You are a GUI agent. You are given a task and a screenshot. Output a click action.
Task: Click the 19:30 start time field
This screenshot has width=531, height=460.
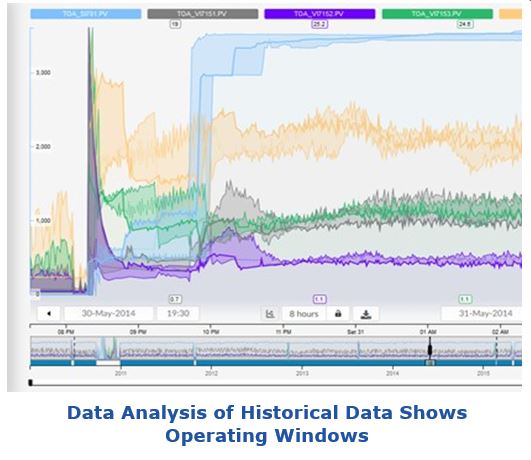point(178,313)
